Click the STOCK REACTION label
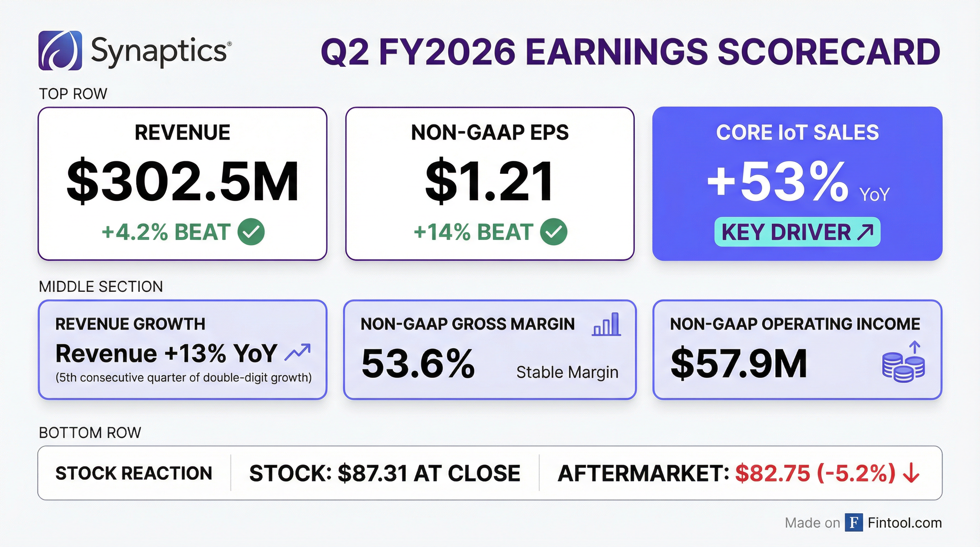Screen dimensions: 980x547 [134, 473]
